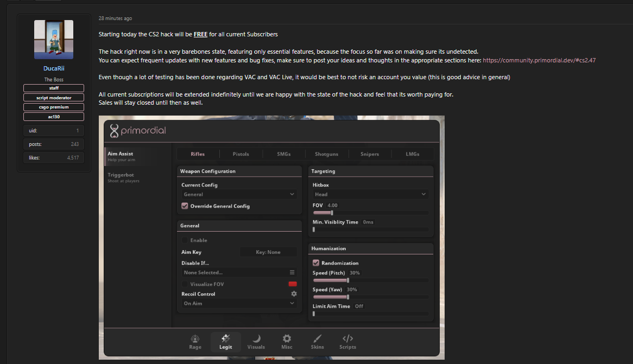633x364 pixels.
Task: Adjust the FOV slider
Action: (x=370, y=213)
